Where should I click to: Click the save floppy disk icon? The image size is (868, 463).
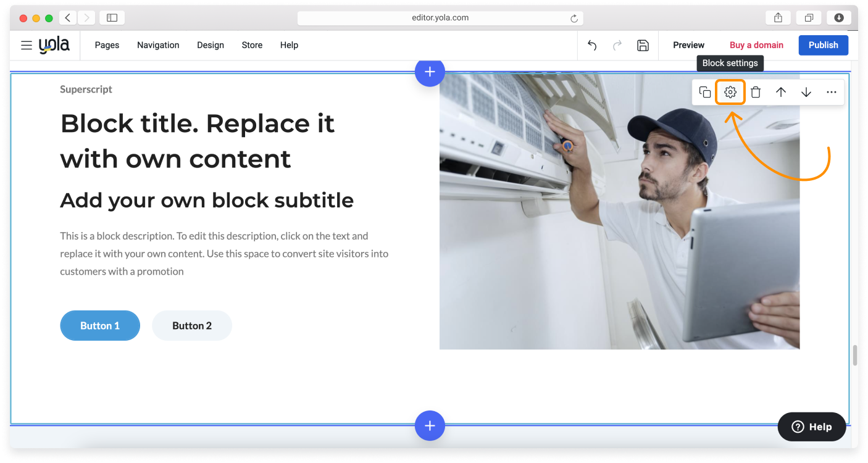[x=643, y=45]
